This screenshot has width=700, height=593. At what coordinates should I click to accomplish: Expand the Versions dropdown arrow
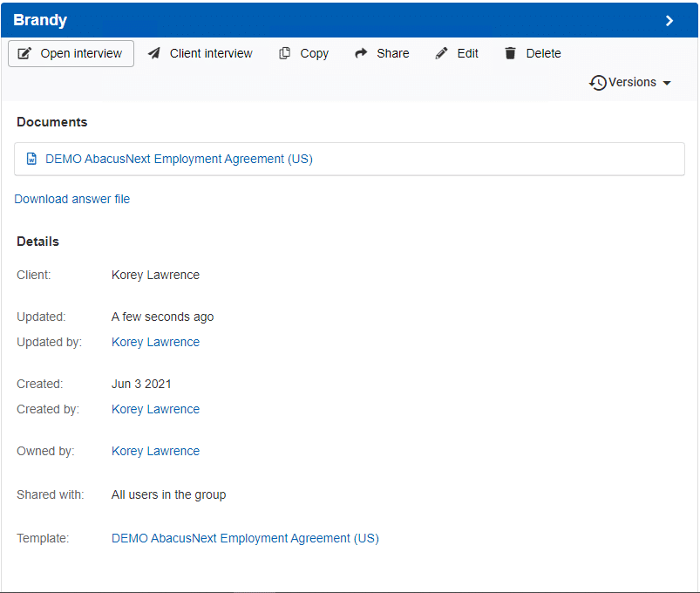click(x=667, y=83)
